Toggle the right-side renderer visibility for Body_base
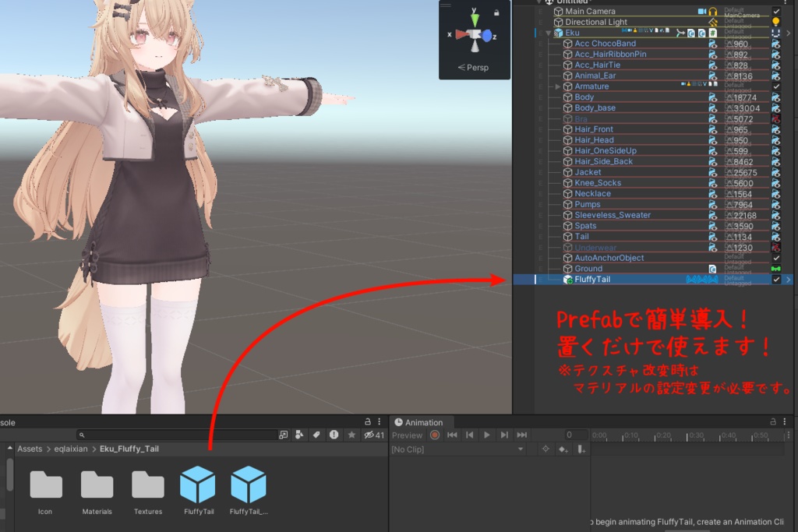The image size is (798, 532). [x=775, y=107]
